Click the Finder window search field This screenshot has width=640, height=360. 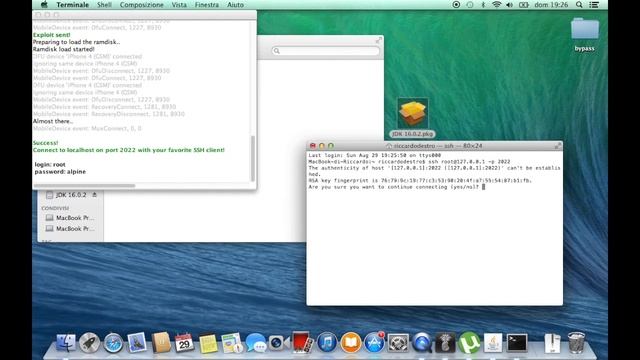(x=326, y=51)
